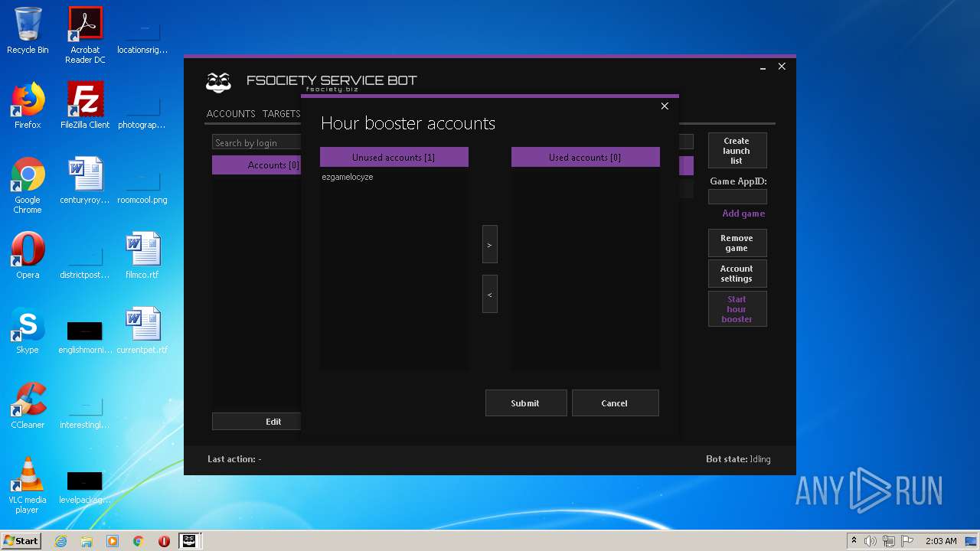
Task: Open the Opera desktop shortcut
Action: tap(28, 256)
